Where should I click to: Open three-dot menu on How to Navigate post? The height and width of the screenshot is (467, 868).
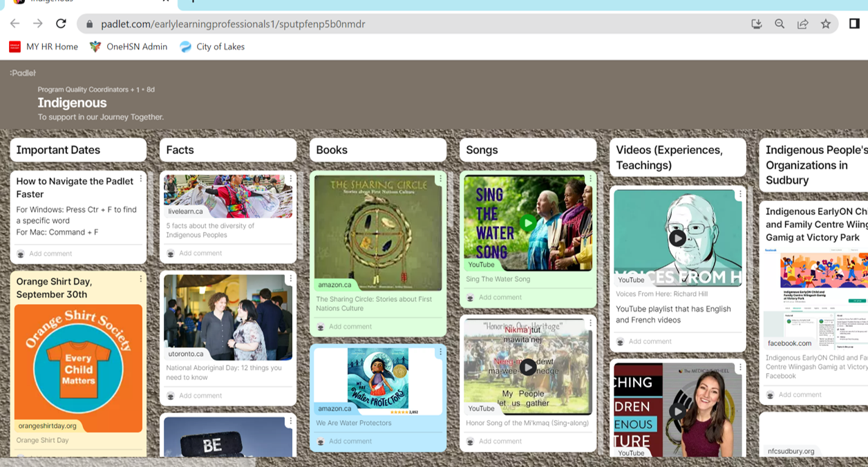[141, 179]
